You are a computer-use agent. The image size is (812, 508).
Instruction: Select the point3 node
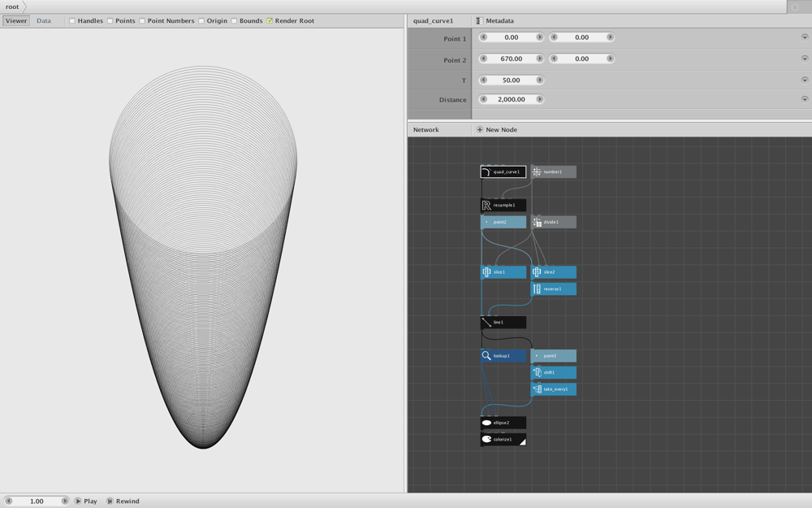554,356
